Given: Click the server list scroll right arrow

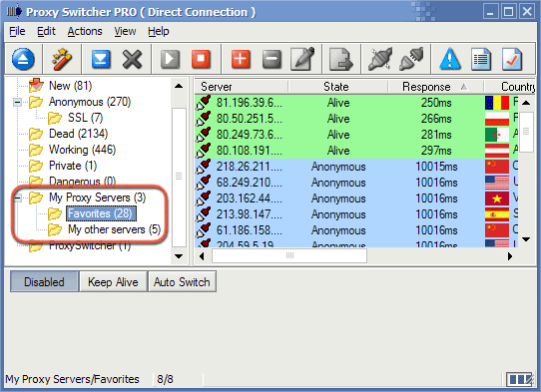Looking at the screenshot, I should 510,256.
